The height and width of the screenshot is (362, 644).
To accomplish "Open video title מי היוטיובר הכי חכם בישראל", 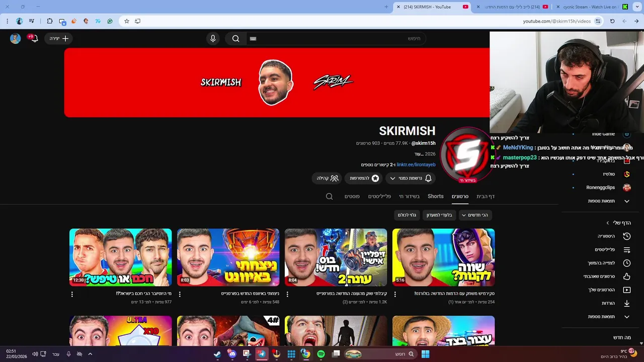I will [x=144, y=294].
